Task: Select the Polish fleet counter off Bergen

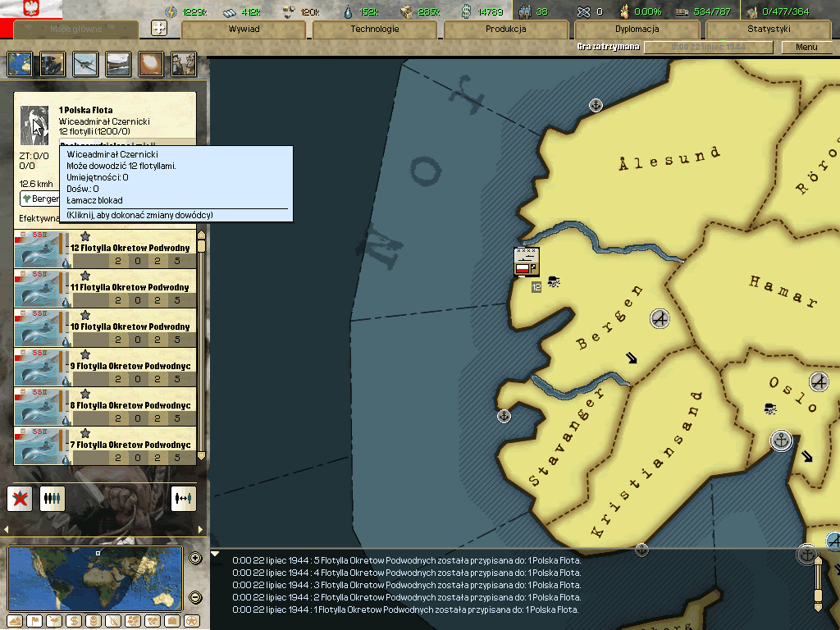Action: coord(527,262)
